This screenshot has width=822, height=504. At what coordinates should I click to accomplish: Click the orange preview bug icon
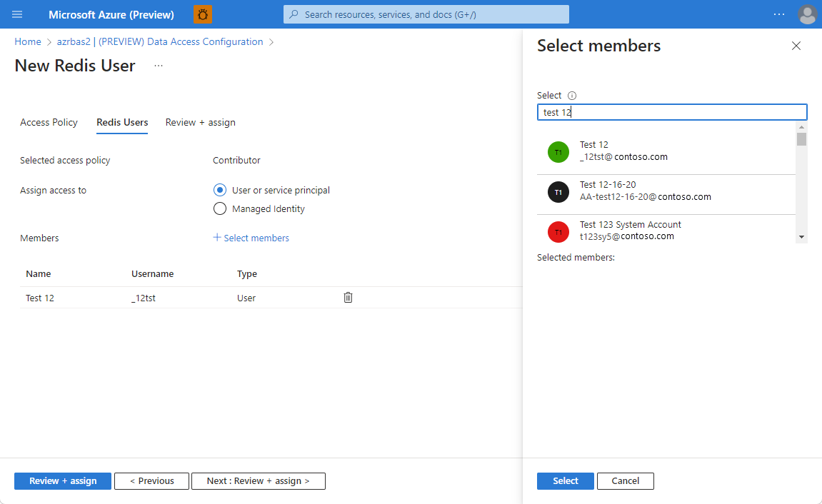(202, 14)
